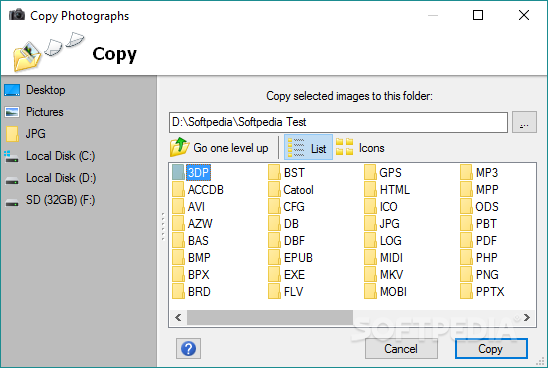Click the Desktop monitor icon in sidebar
The image size is (548, 368).
pos(12,90)
